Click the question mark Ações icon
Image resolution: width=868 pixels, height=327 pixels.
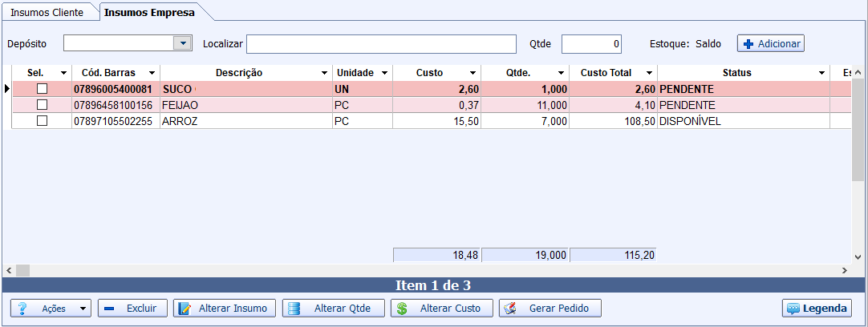[23, 309]
